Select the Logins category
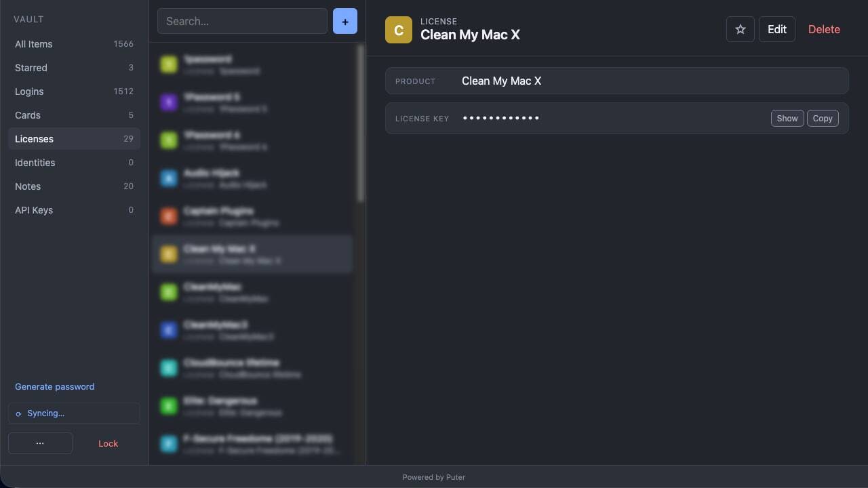 point(74,91)
